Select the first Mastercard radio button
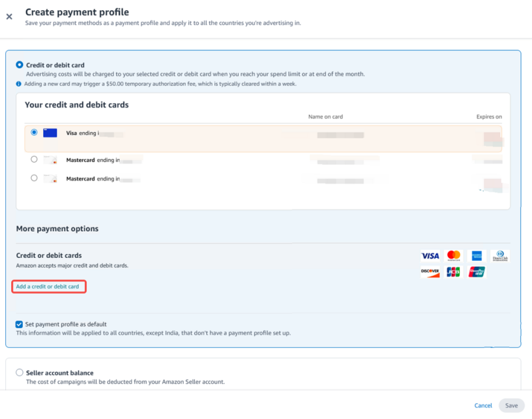Screen dimensions: 532x419 click(34, 160)
